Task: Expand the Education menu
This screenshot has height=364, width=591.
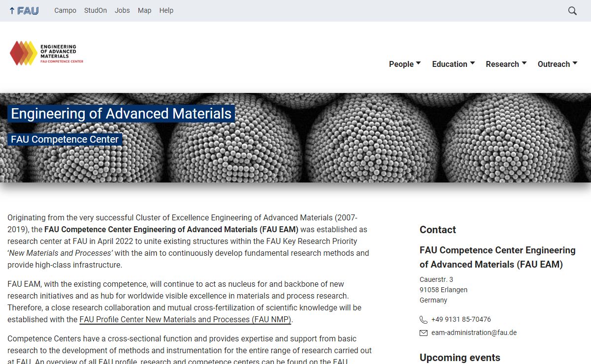Action: [453, 64]
